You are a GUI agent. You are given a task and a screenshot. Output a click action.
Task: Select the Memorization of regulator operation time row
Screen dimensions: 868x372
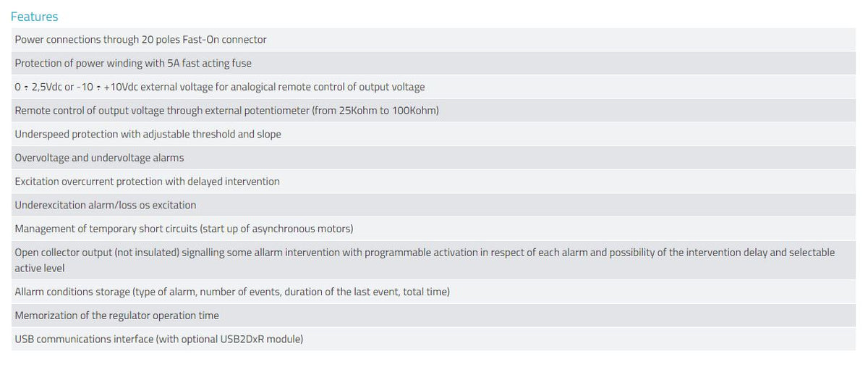[116, 316]
